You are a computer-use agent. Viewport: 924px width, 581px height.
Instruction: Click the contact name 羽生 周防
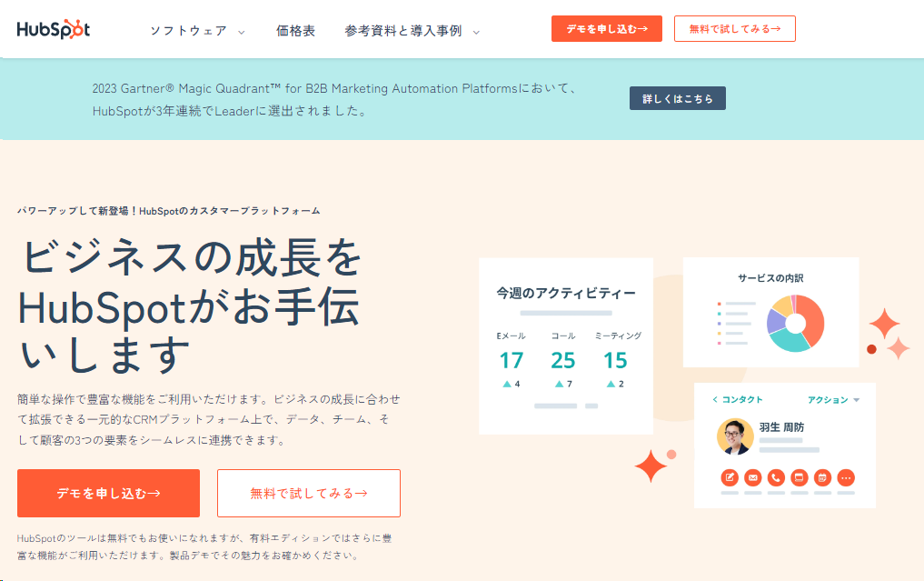(781, 427)
